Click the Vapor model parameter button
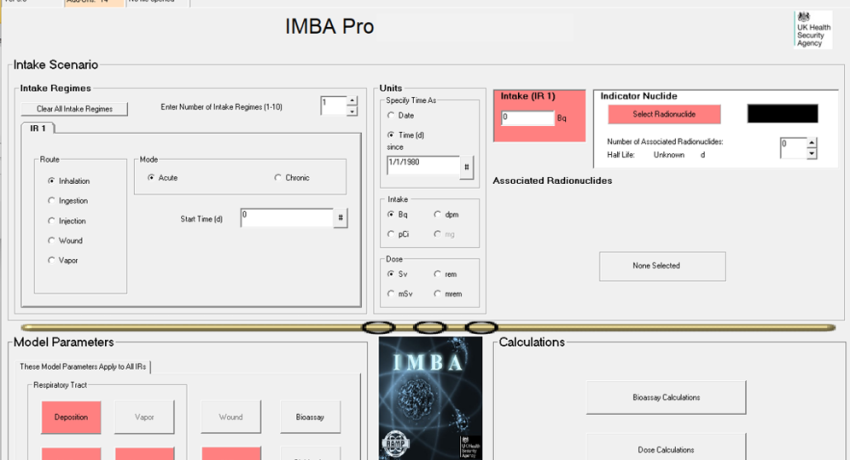 [x=144, y=417]
